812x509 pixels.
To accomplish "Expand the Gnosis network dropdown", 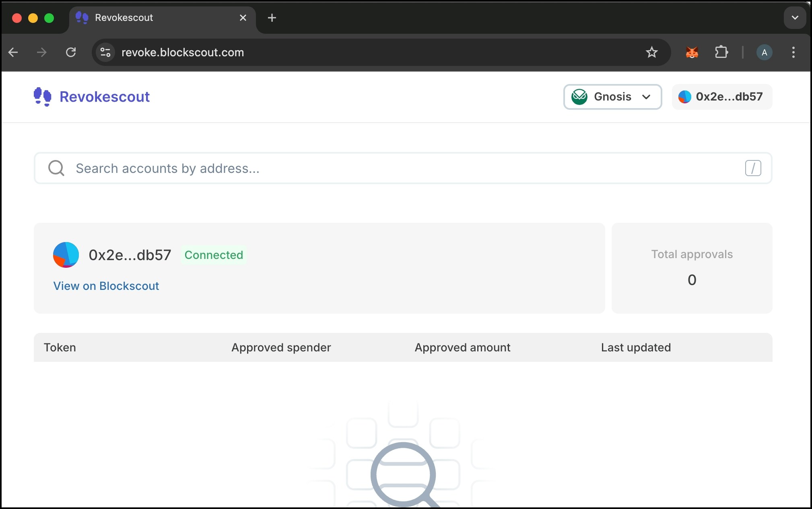I will click(x=612, y=97).
